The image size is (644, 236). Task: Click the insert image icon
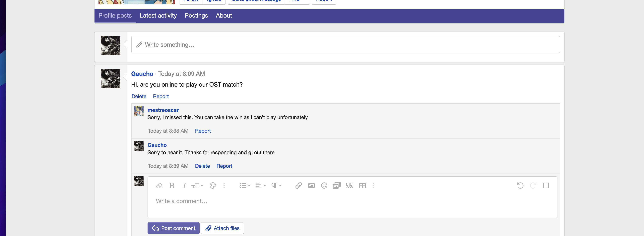(x=311, y=186)
